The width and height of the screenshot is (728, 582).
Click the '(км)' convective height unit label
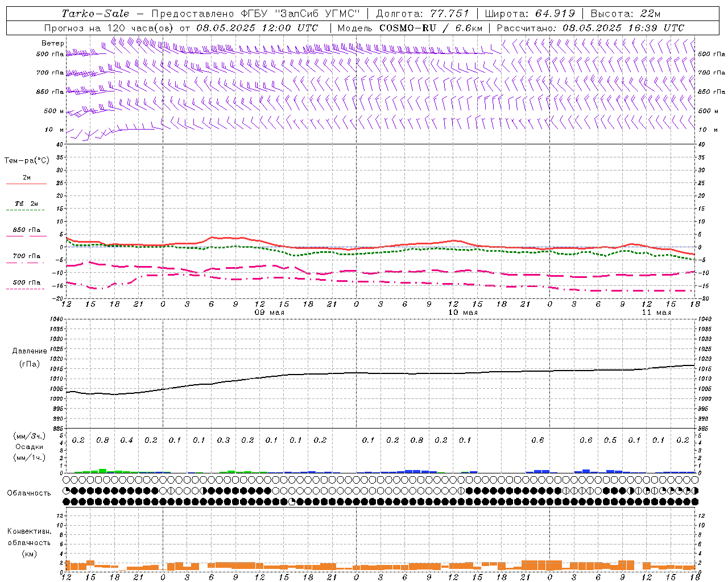(29, 553)
